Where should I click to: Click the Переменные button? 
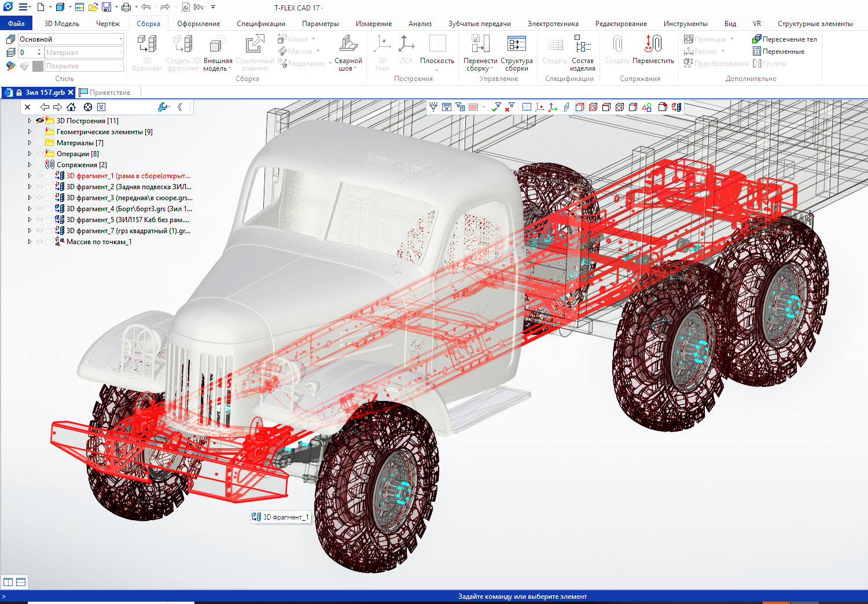(778, 51)
